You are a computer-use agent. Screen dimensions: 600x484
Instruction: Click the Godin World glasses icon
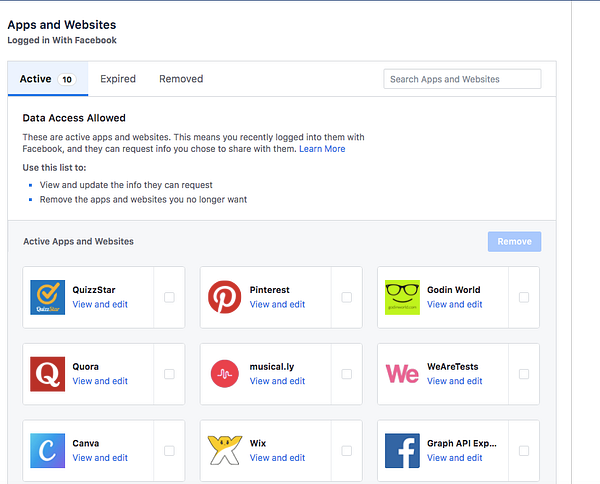pyautogui.click(x=402, y=297)
